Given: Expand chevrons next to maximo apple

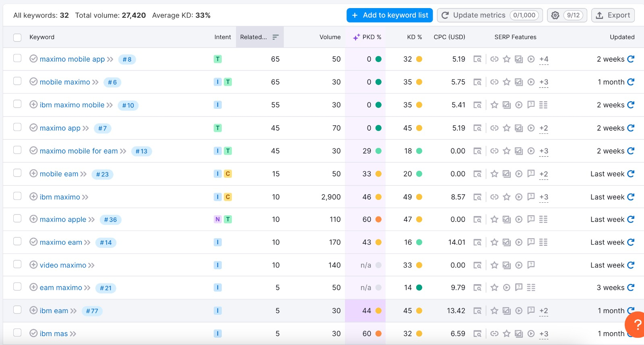Looking at the screenshot, I should pyautogui.click(x=92, y=220).
